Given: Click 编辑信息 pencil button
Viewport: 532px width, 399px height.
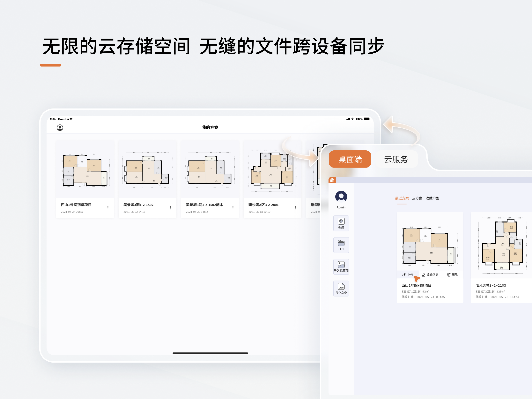Looking at the screenshot, I should coord(430,275).
